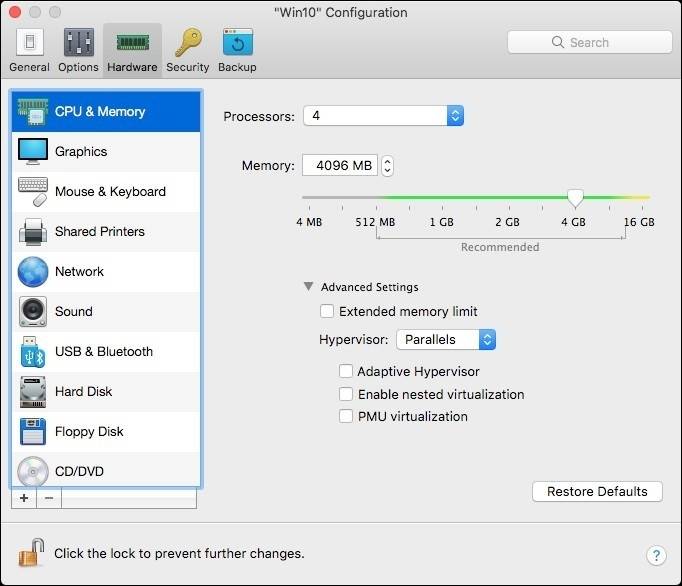Select the Hardware memory chip icon
This screenshot has width=682, height=586.
[132, 43]
